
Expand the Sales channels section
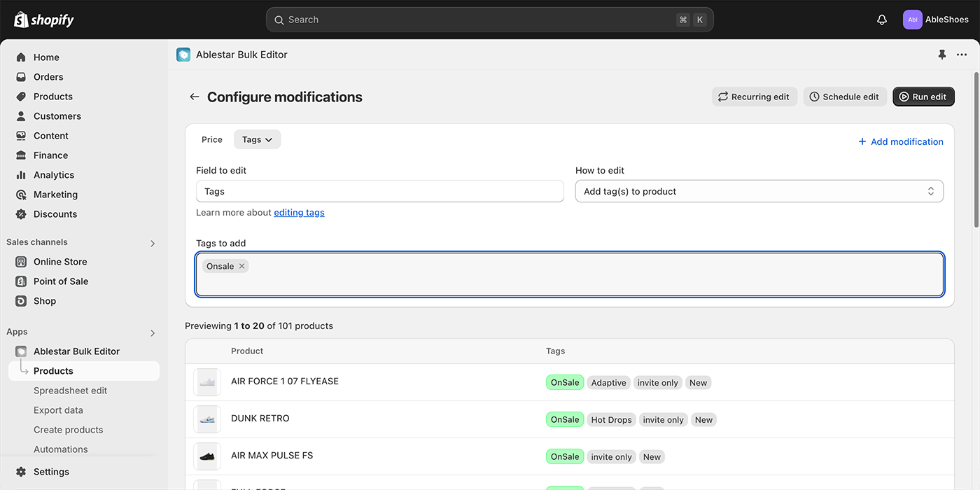(152, 243)
